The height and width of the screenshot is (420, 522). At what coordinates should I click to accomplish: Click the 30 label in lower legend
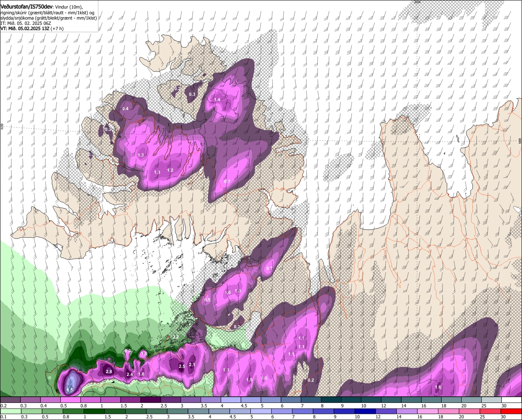[504, 417]
